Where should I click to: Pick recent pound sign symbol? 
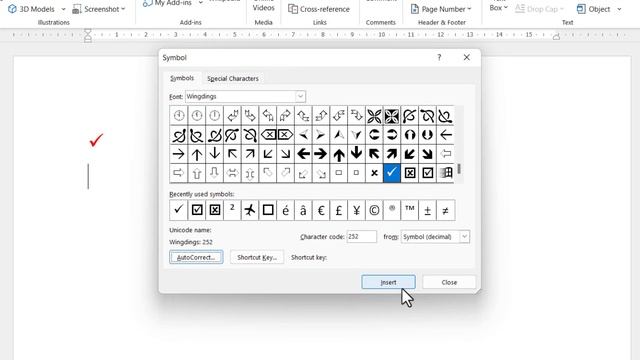(x=339, y=210)
